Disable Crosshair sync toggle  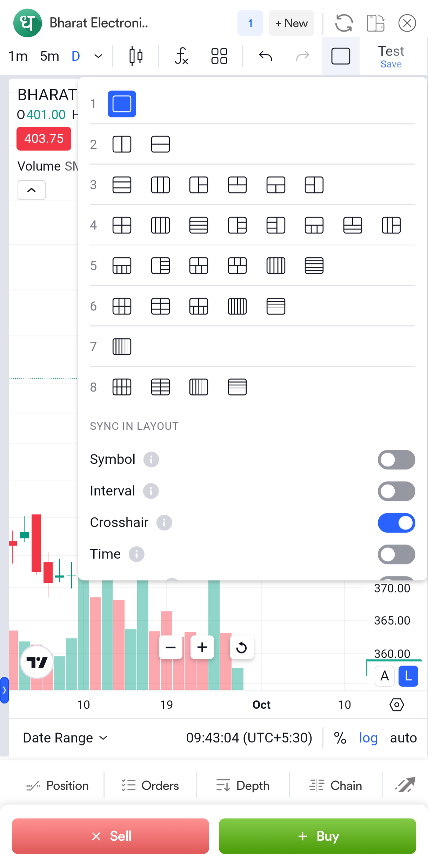396,523
